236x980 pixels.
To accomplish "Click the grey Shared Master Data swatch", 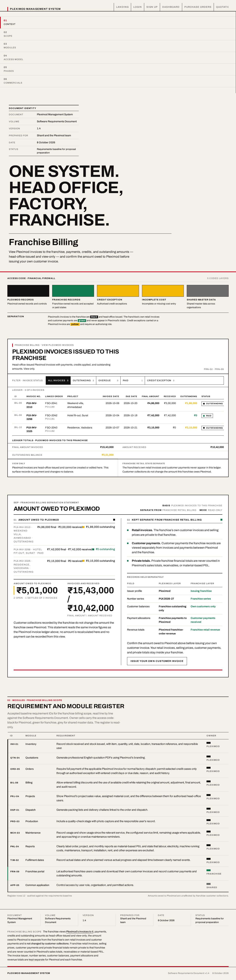I will [x=207, y=291].
